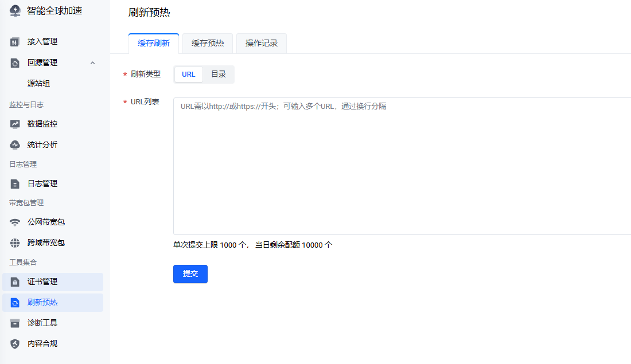The width and height of the screenshot is (631, 364).
Task: Select 目录 as the refresh type
Action: click(219, 75)
